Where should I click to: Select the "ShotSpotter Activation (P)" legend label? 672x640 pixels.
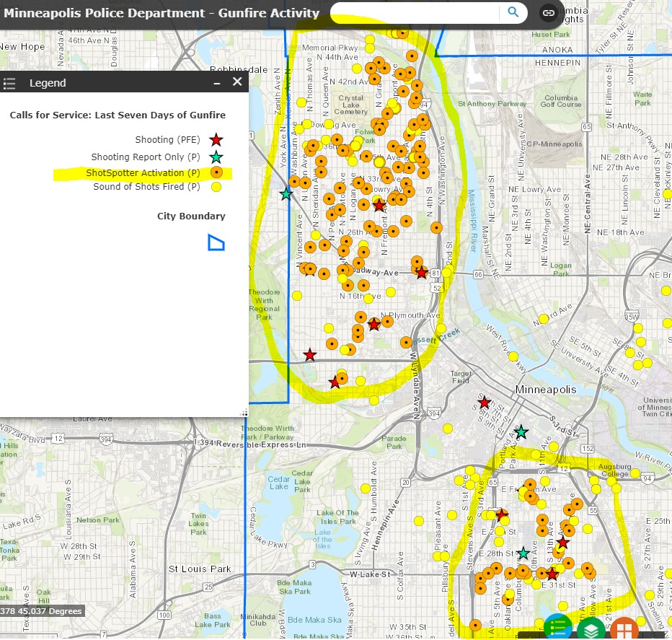coord(143,173)
